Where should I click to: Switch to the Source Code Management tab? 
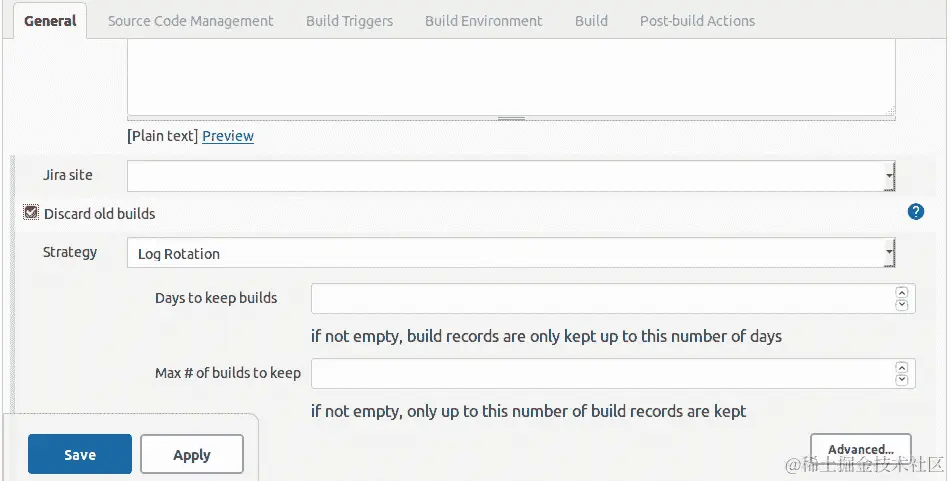[190, 21]
